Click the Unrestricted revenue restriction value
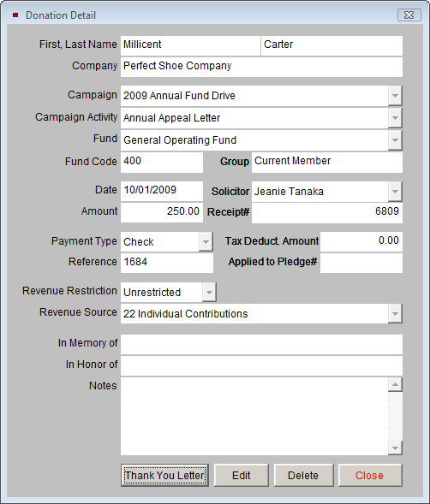This screenshot has height=504, width=430. (152, 292)
